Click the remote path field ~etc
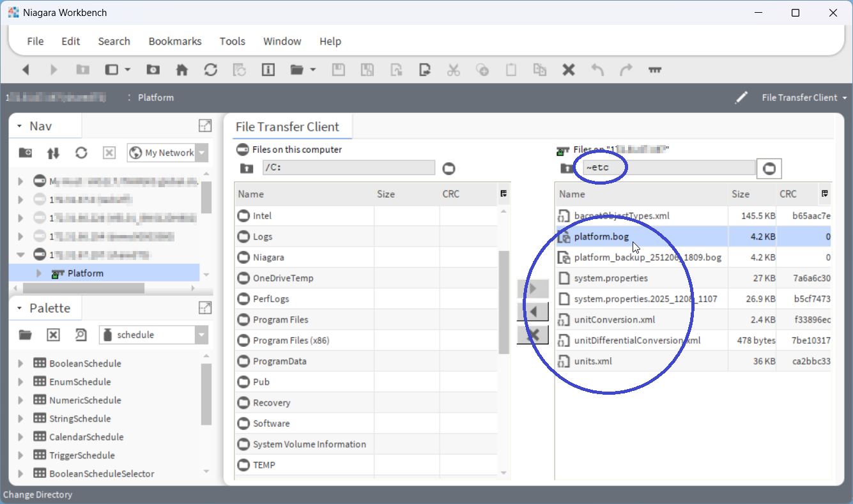Image resolution: width=853 pixels, height=504 pixels. (x=668, y=168)
